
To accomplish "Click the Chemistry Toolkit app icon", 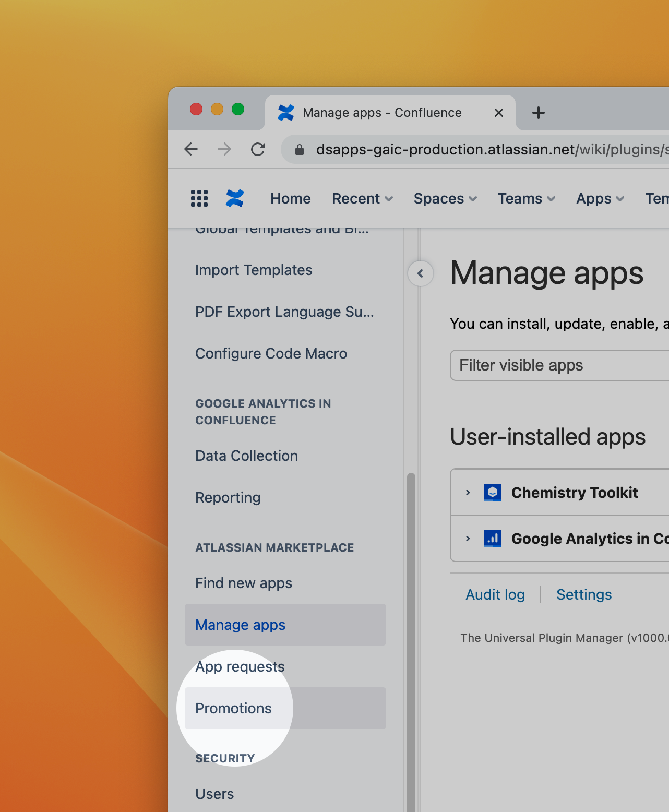I will [492, 493].
